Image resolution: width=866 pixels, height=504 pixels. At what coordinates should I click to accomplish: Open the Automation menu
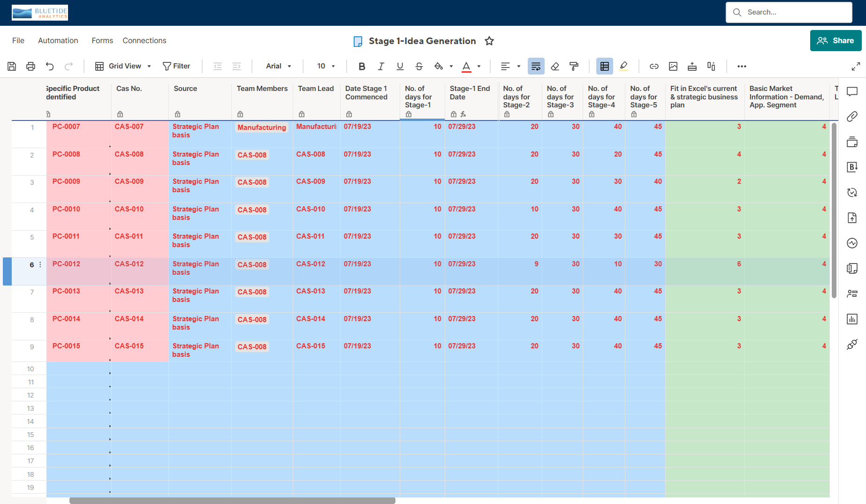tap(58, 40)
